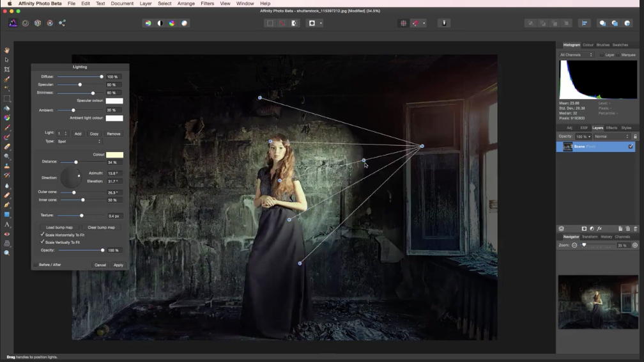
Task: Switch to the Colour tab
Action: 588,45
